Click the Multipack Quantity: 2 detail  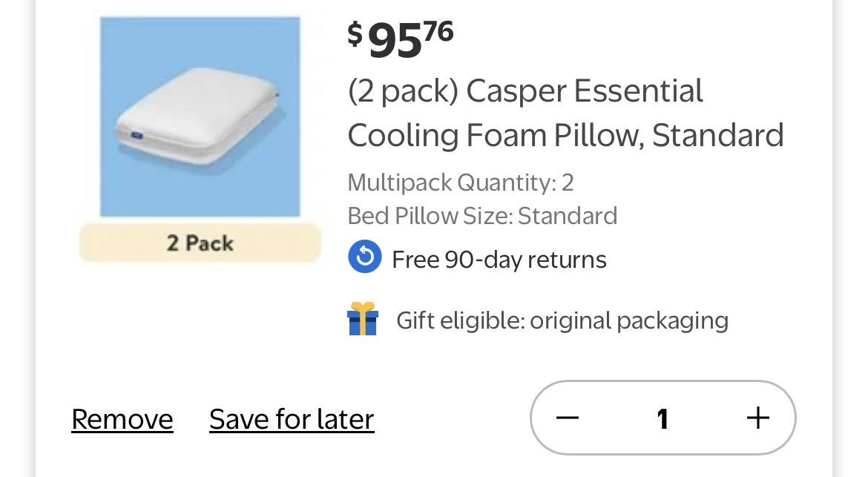[x=461, y=182]
